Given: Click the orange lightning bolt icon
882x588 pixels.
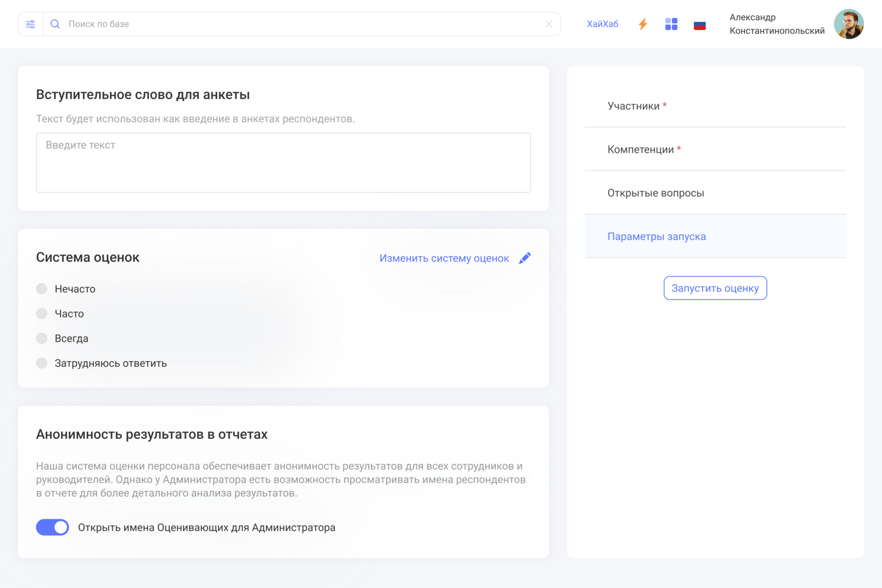Looking at the screenshot, I should (x=643, y=24).
